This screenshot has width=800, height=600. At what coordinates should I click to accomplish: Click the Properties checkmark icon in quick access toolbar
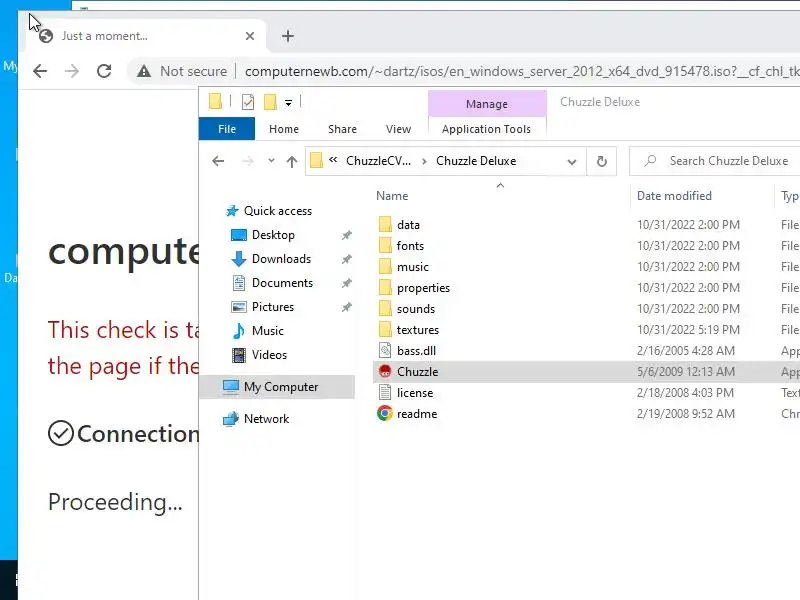[248, 102]
